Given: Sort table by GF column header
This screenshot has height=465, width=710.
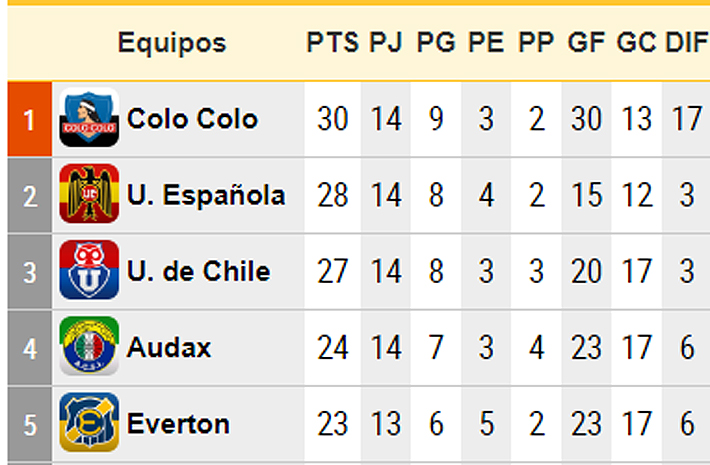Looking at the screenshot, I should [x=586, y=43].
